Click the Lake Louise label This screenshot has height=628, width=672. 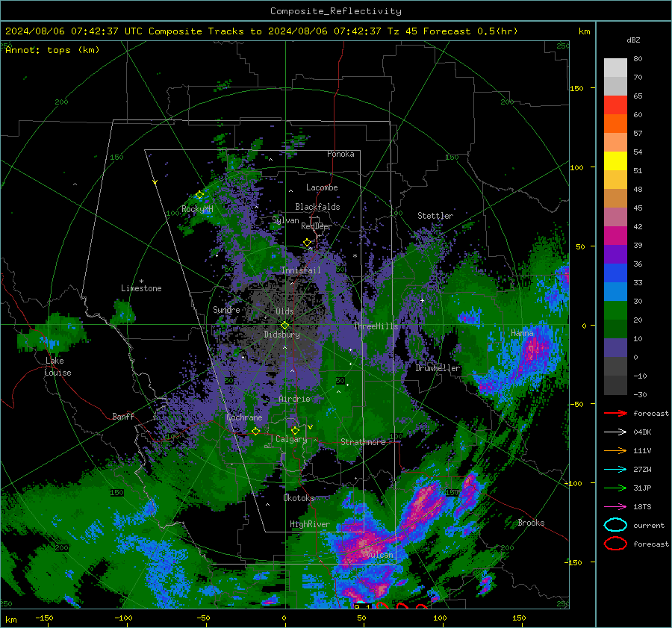click(57, 367)
